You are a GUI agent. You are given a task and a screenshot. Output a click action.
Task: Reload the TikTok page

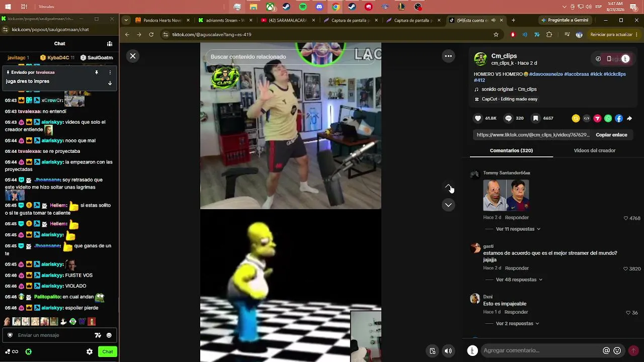[151, 35]
